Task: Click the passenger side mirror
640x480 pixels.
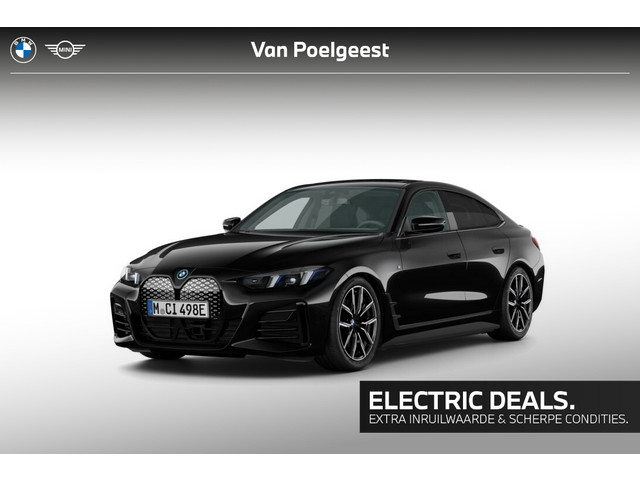Action: pos(231,223)
